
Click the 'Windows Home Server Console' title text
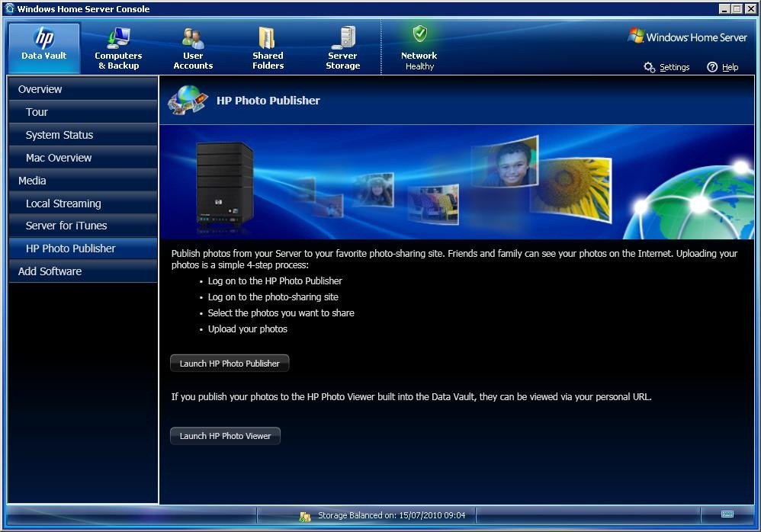point(83,8)
